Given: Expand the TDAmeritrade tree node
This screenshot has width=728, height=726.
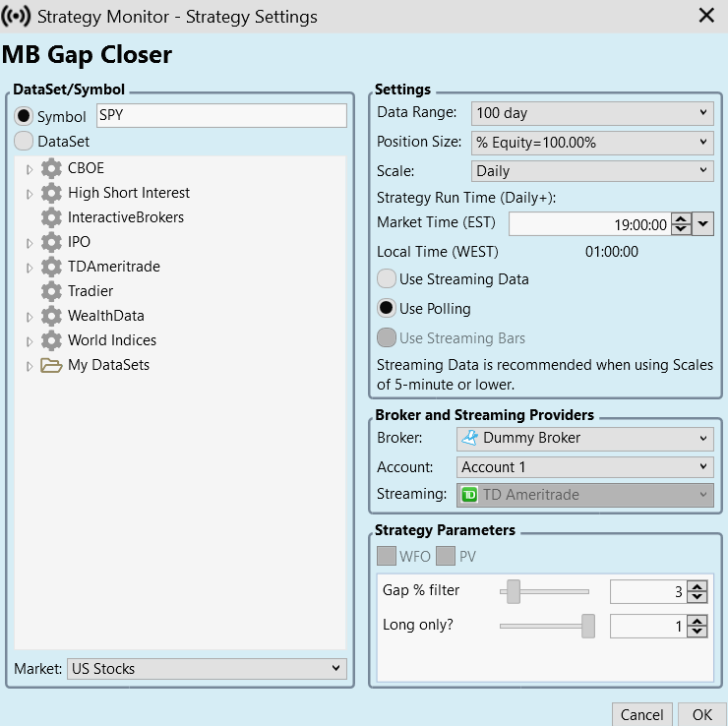Looking at the screenshot, I should point(29,267).
